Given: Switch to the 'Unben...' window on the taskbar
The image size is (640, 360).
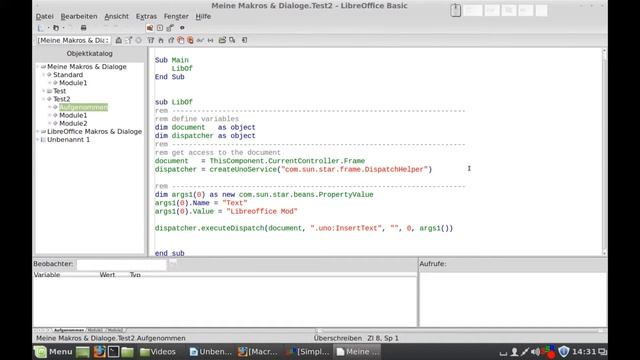Looking at the screenshot, I should (210, 351).
